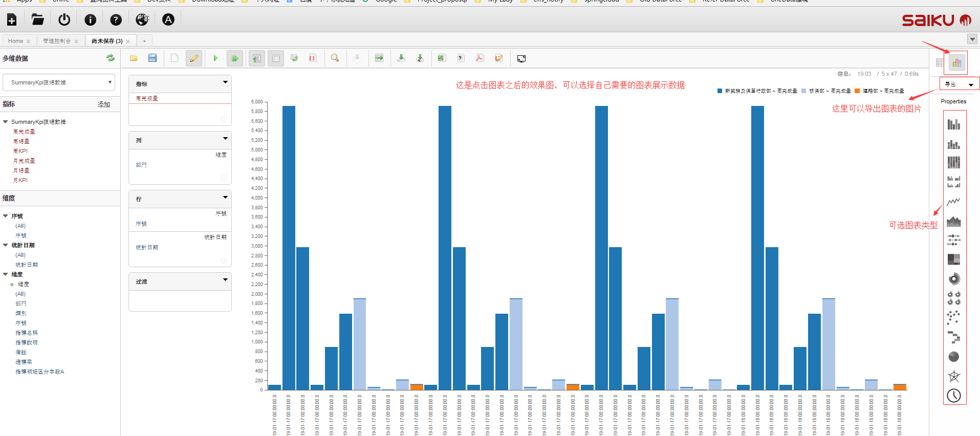The image size is (980, 436).
Task: Open the tab list dropdown at right
Action: click(x=972, y=39)
